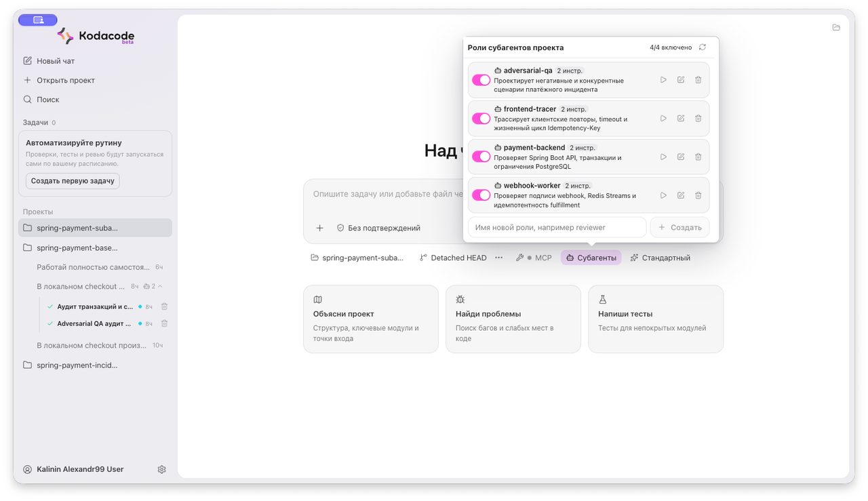Switch off the webhook-worker toggle
868x501 pixels.
pyautogui.click(x=481, y=195)
